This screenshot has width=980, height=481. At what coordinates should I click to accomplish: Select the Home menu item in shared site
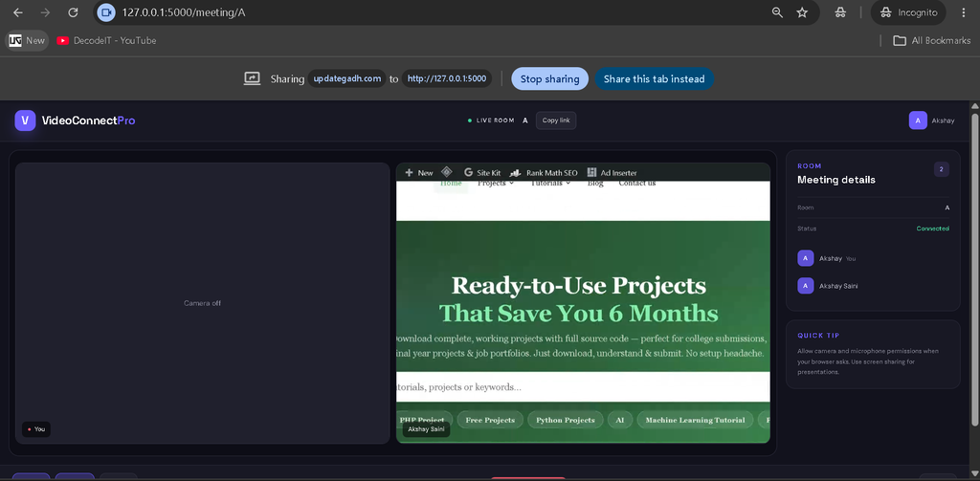(x=451, y=185)
